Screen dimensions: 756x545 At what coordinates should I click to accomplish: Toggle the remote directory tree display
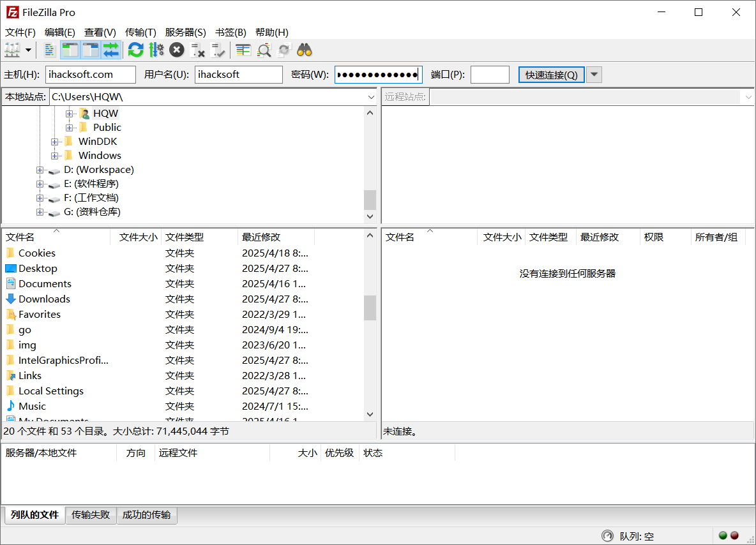pyautogui.click(x=90, y=50)
